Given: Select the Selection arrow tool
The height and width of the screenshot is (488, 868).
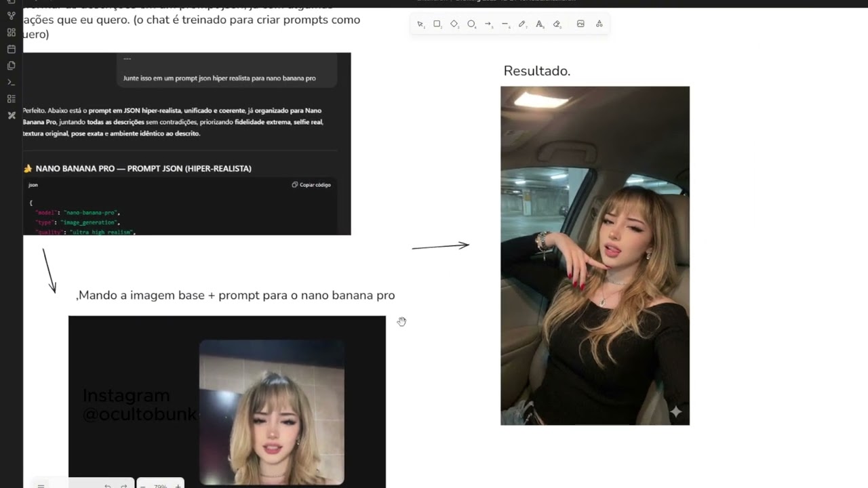Looking at the screenshot, I should pyautogui.click(x=420, y=24).
